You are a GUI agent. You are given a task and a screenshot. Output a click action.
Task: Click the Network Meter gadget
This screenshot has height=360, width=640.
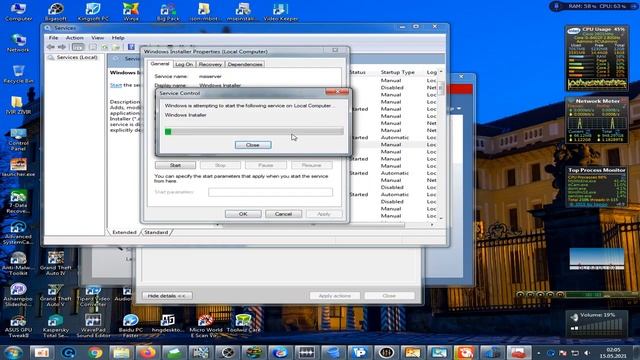click(x=596, y=120)
